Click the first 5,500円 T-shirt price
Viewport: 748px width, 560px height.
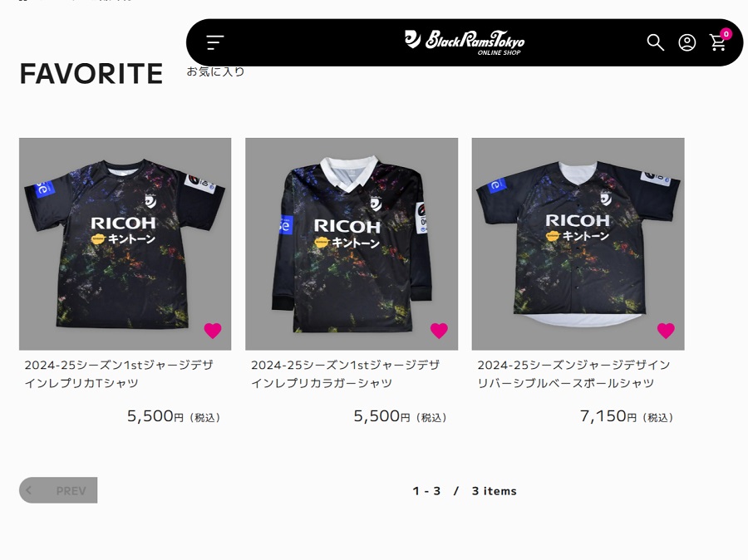[x=173, y=416]
